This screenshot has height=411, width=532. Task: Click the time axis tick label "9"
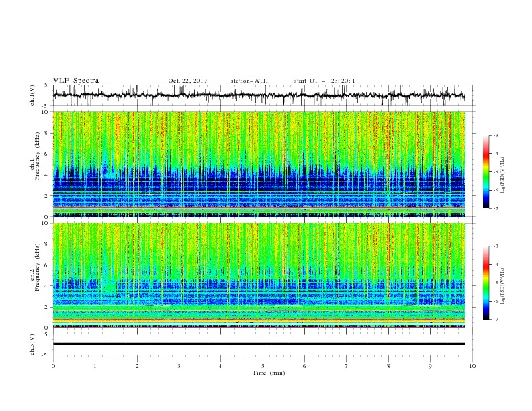click(x=430, y=366)
